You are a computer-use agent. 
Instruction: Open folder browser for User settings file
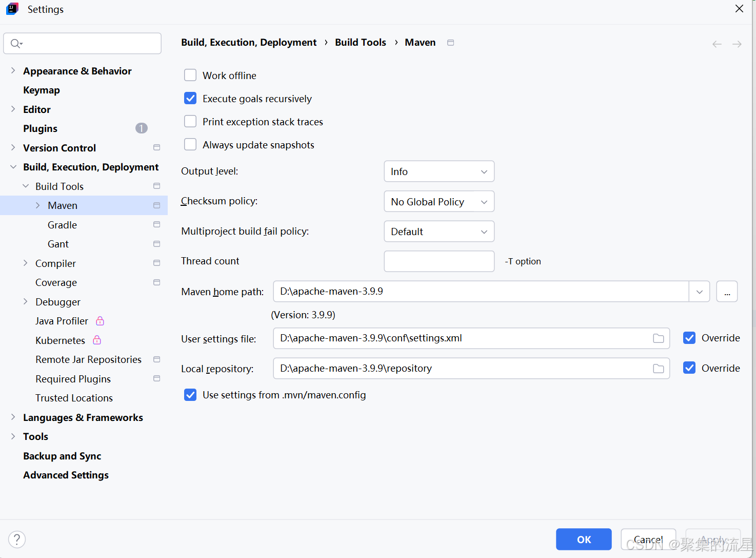(x=658, y=338)
